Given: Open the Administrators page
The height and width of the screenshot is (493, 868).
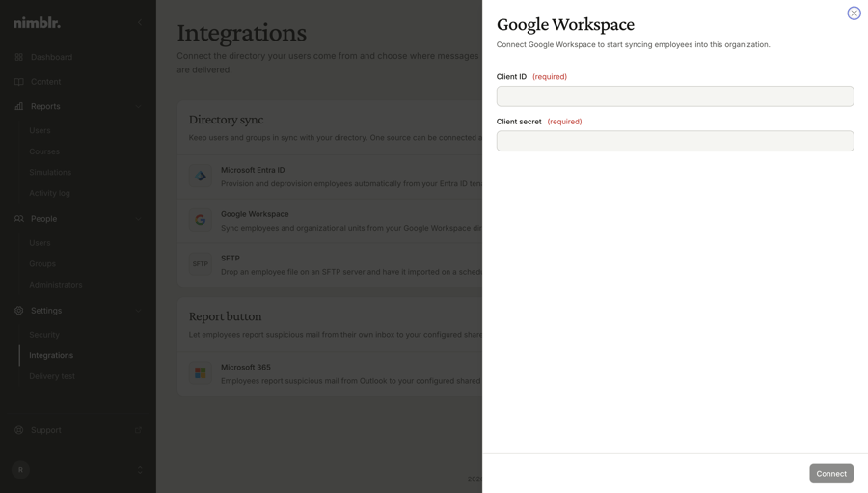Looking at the screenshot, I should tap(56, 285).
